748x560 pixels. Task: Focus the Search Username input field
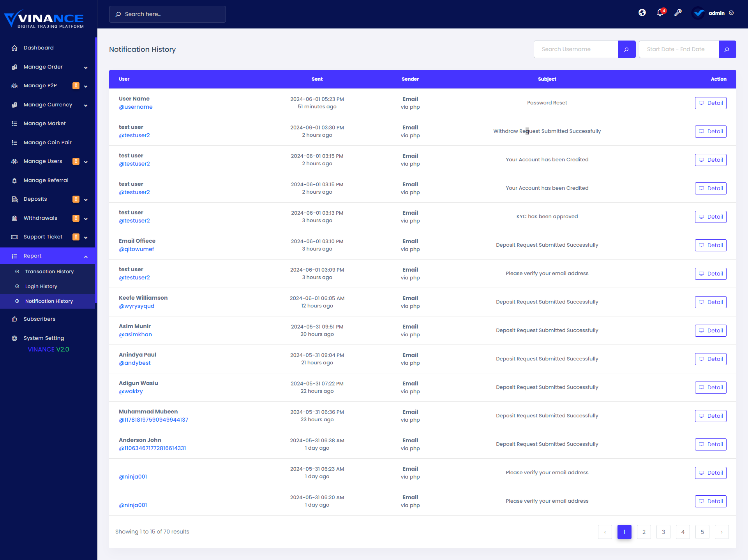[x=576, y=49]
